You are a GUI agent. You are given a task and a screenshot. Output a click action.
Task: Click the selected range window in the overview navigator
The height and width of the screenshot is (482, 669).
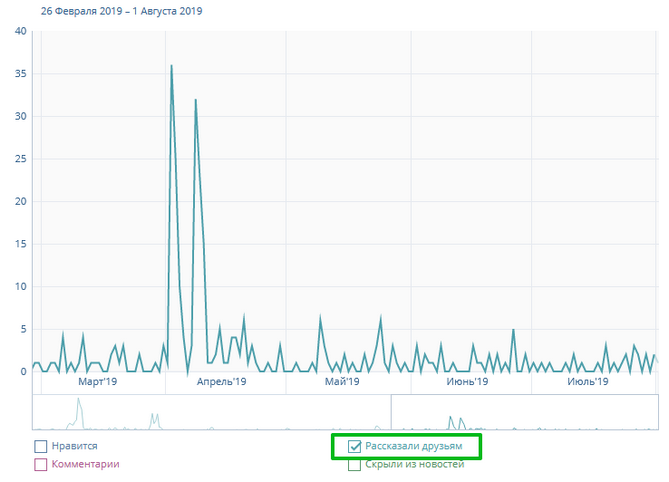(525, 412)
